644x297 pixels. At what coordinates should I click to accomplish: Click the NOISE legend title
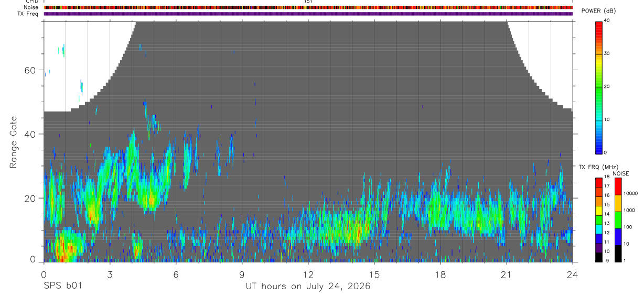point(621,173)
